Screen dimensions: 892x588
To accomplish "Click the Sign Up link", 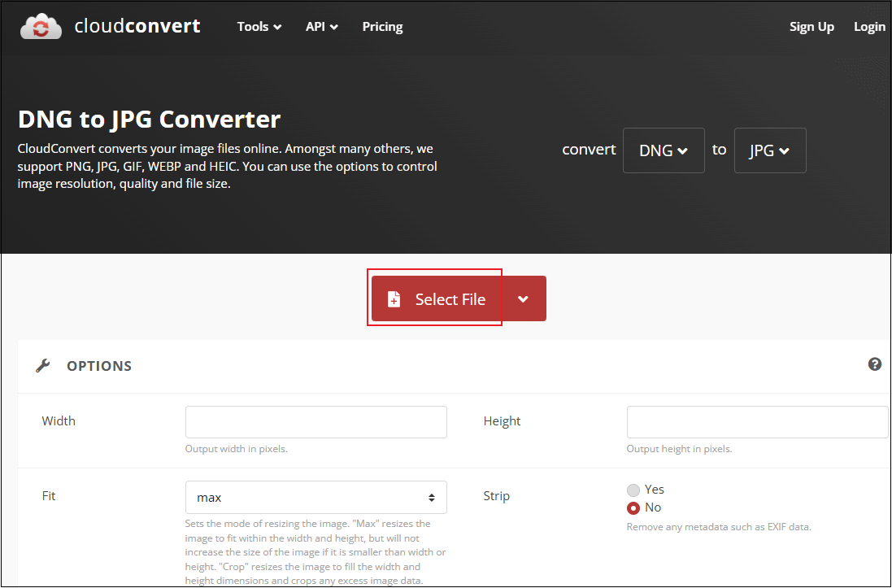I will (x=812, y=27).
